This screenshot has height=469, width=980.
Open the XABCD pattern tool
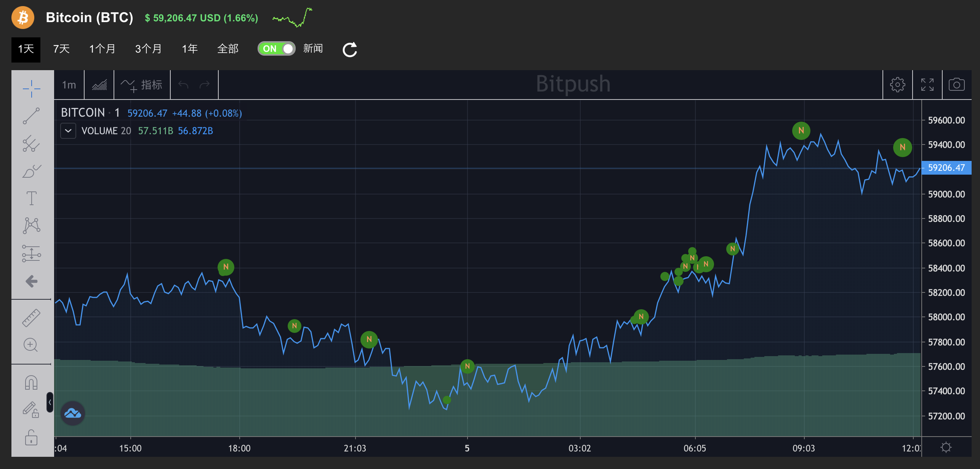(x=31, y=225)
